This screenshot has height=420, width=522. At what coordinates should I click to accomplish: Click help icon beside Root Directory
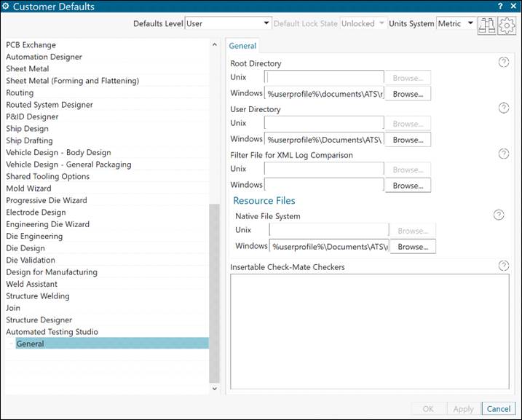point(503,63)
